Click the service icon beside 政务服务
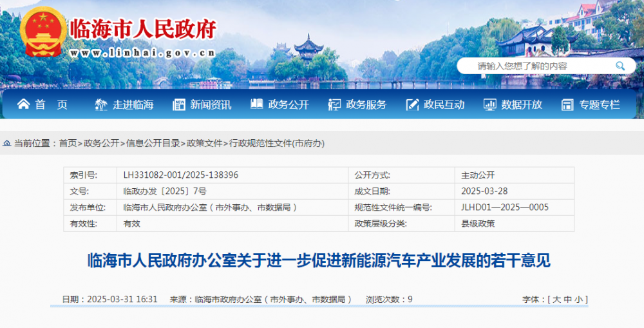Screen dimensions: 644x328 pyautogui.click(x=334, y=104)
